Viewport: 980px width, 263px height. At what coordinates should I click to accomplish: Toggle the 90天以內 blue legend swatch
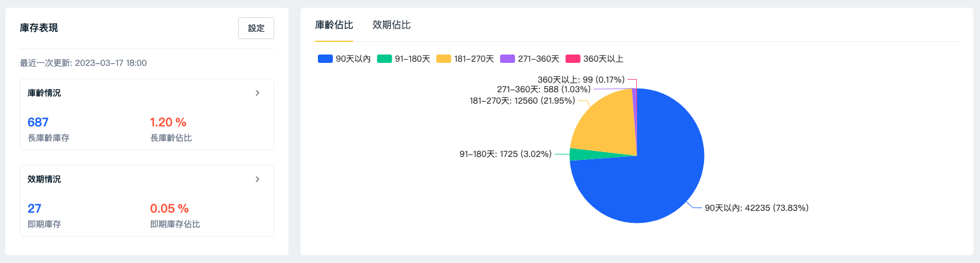[x=325, y=59]
